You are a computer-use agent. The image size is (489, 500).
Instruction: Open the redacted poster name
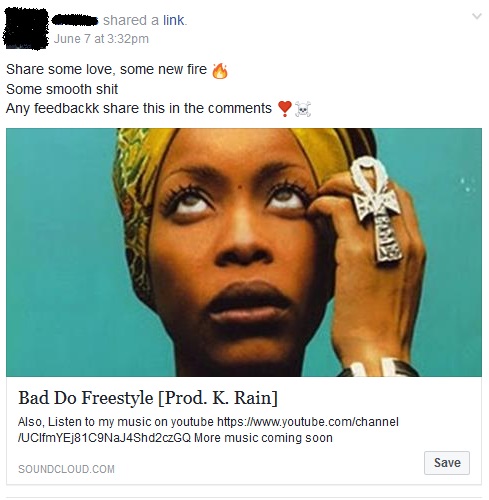click(x=75, y=20)
